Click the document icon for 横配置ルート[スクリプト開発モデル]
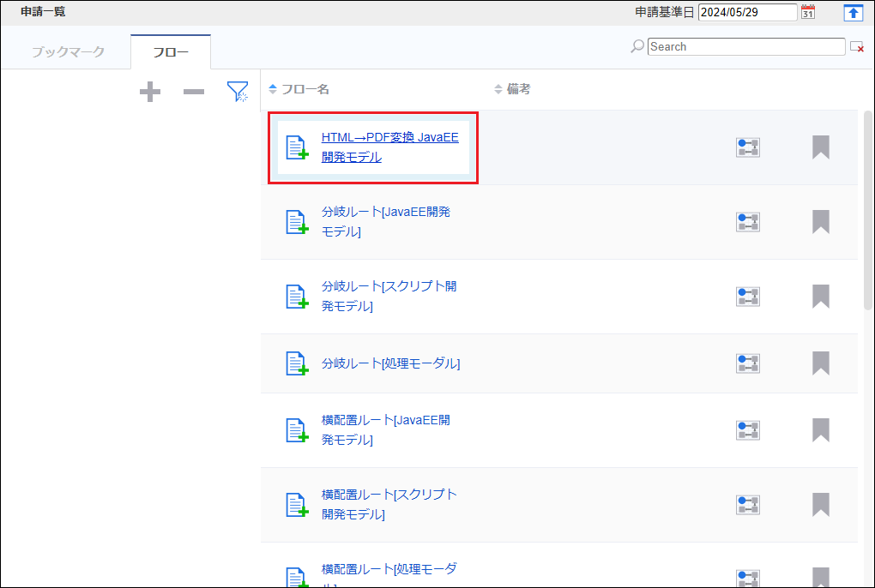Screen dimensions: 875x588 click(297, 504)
